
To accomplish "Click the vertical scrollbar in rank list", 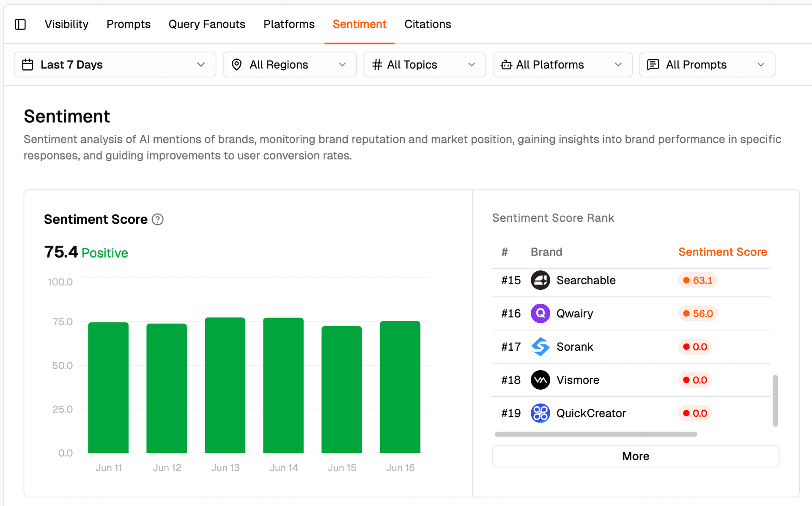I will (775, 401).
